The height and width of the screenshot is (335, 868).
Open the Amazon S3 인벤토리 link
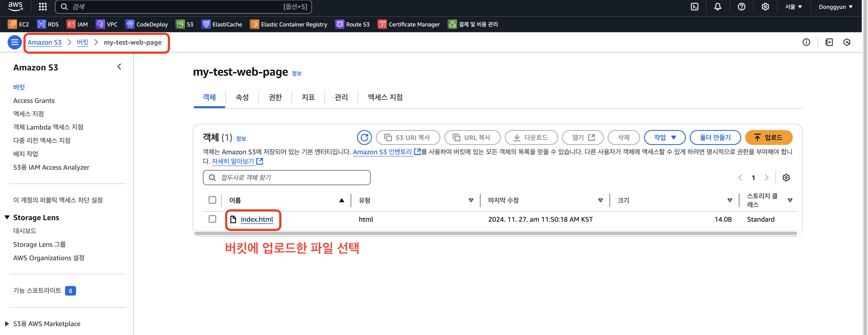(x=386, y=152)
